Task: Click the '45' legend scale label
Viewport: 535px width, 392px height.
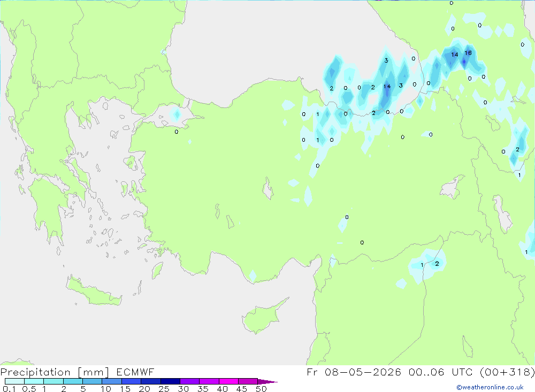Action: click(242, 389)
